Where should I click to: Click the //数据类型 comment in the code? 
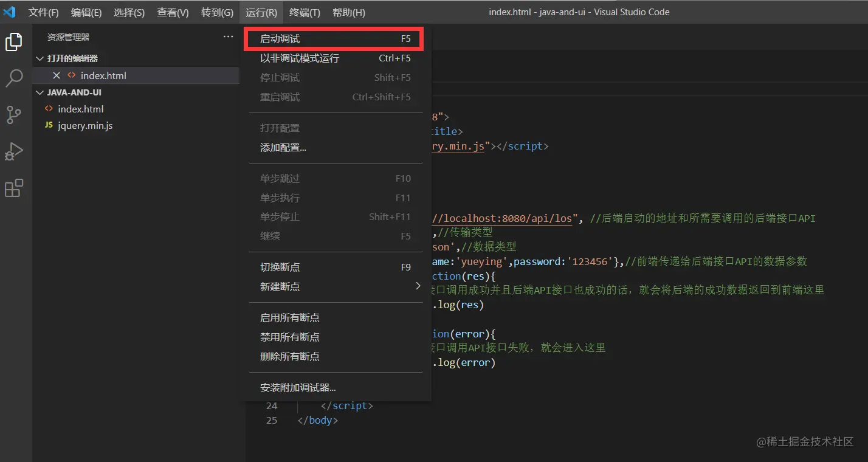pos(489,247)
